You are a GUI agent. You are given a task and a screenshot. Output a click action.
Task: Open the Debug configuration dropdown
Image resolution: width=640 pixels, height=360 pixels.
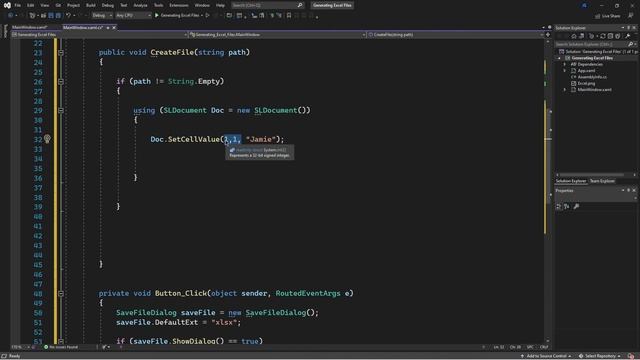[102, 16]
